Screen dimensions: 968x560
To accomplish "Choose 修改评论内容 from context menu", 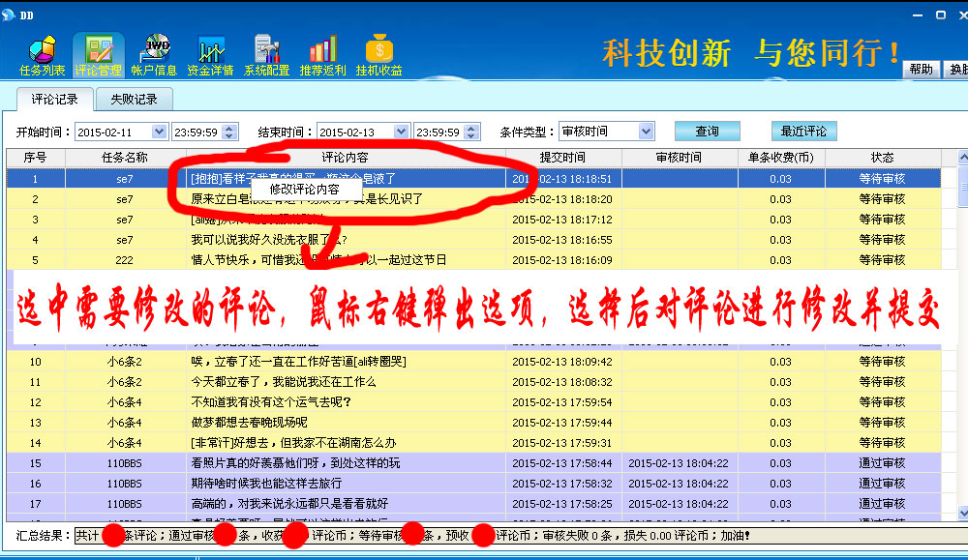I will click(x=305, y=190).
